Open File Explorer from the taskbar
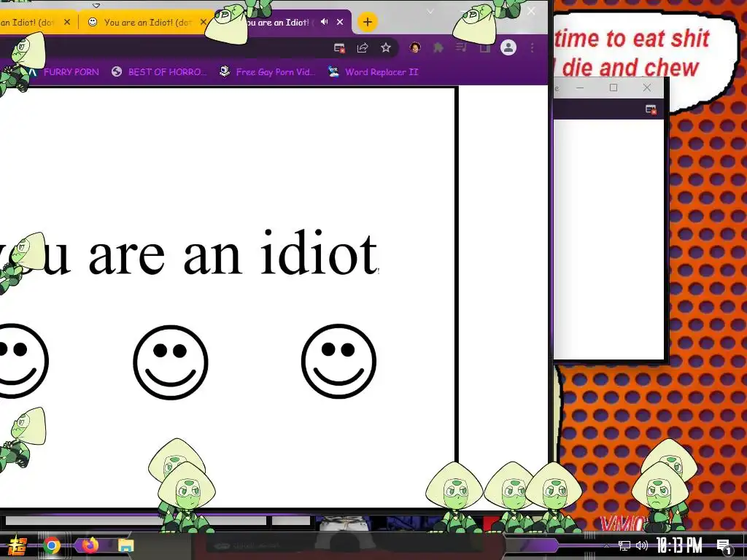Image resolution: width=747 pixels, height=560 pixels. 125,545
